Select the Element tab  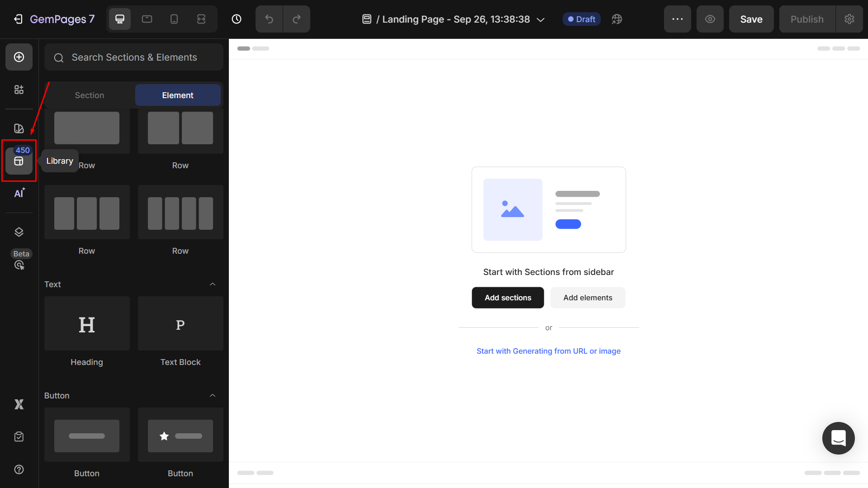pyautogui.click(x=178, y=95)
